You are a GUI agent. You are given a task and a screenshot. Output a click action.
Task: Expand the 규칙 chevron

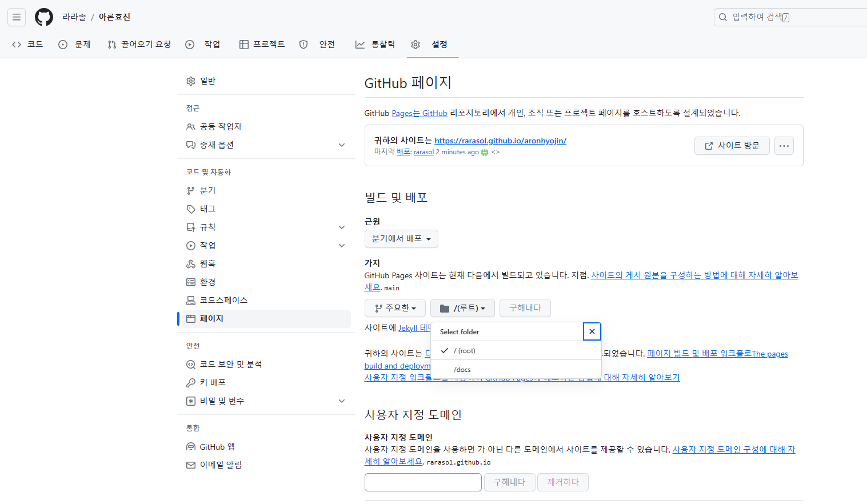(342, 227)
